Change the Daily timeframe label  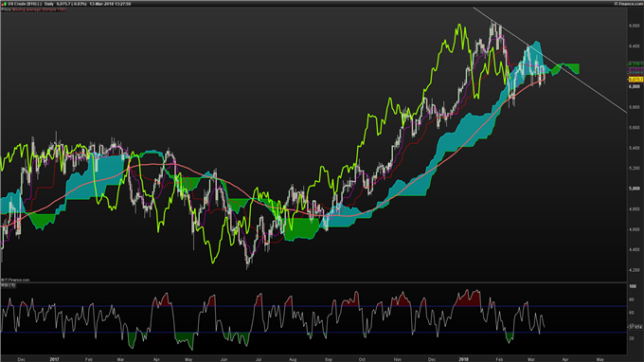click(49, 4)
